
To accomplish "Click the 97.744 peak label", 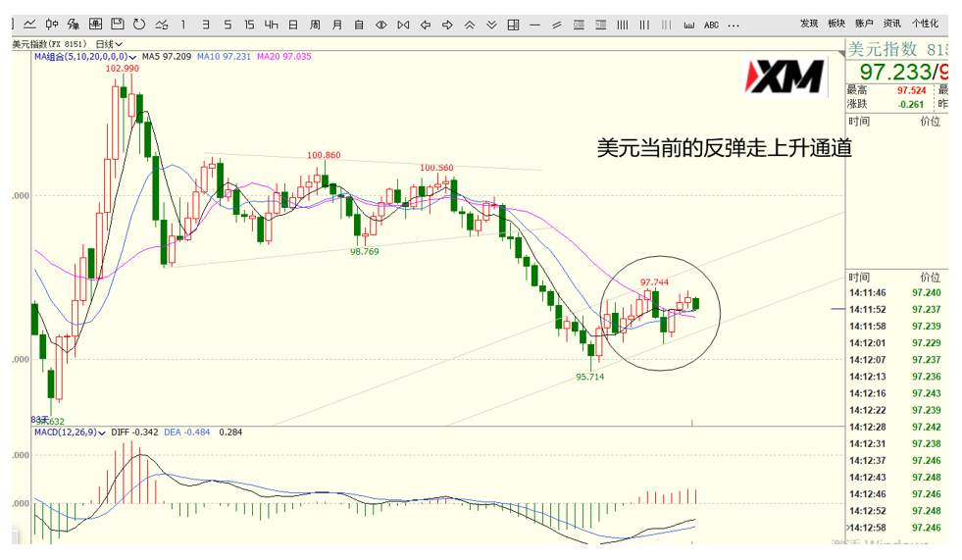I will click(x=654, y=282).
